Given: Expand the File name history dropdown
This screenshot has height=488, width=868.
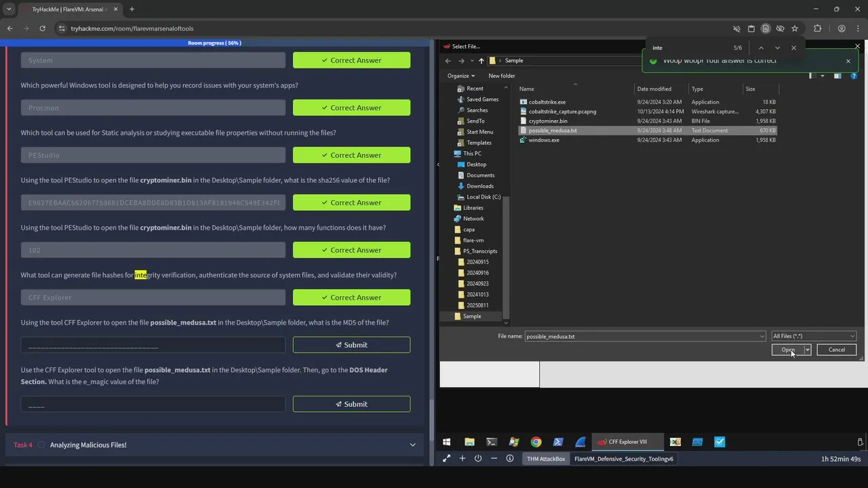Looking at the screenshot, I should coord(762,336).
